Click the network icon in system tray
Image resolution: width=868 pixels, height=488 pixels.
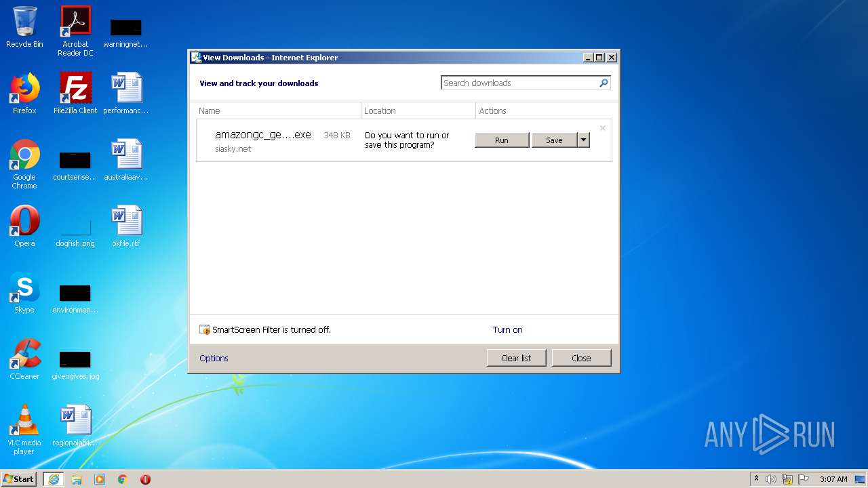[787, 479]
